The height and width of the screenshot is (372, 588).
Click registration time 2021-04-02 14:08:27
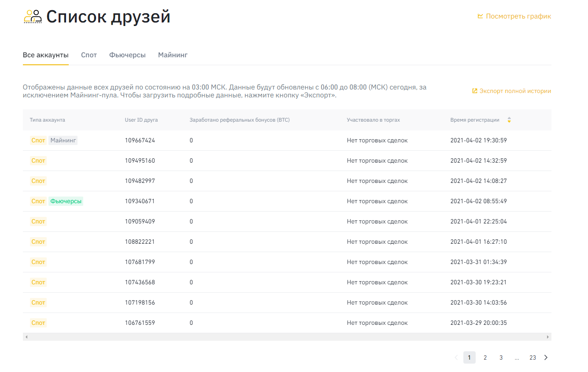[479, 181]
